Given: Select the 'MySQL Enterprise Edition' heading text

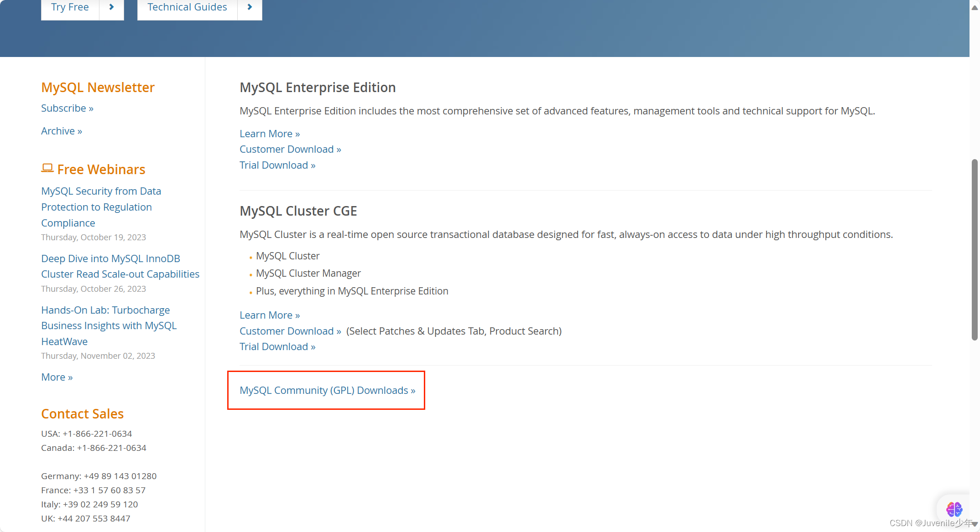Looking at the screenshot, I should 318,87.
